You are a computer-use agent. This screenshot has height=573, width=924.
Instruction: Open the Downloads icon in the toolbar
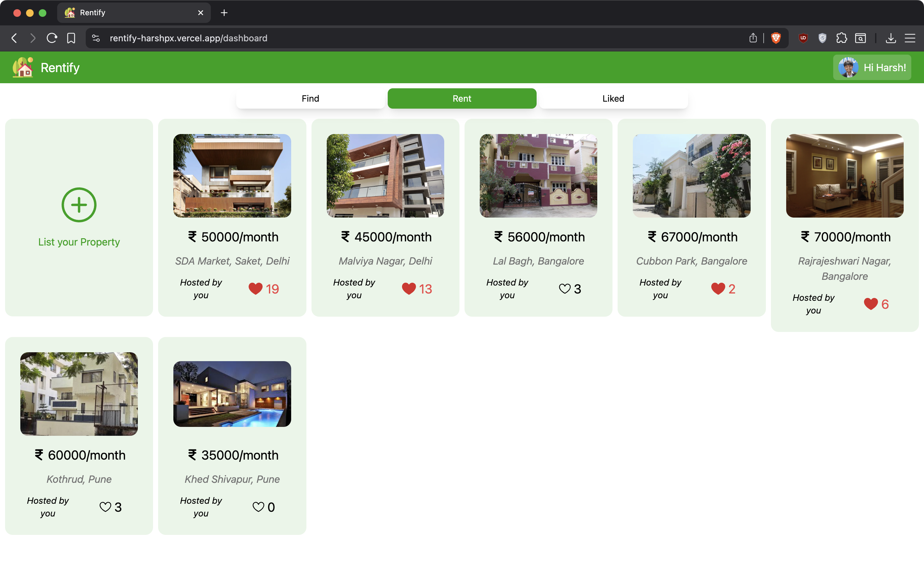891,38
